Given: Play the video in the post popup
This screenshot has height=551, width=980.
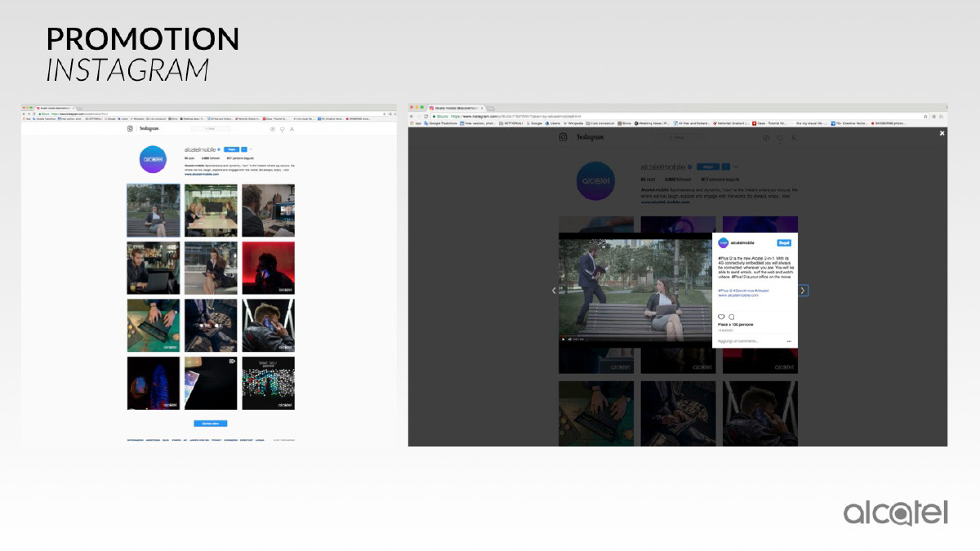Looking at the screenshot, I should (562, 340).
